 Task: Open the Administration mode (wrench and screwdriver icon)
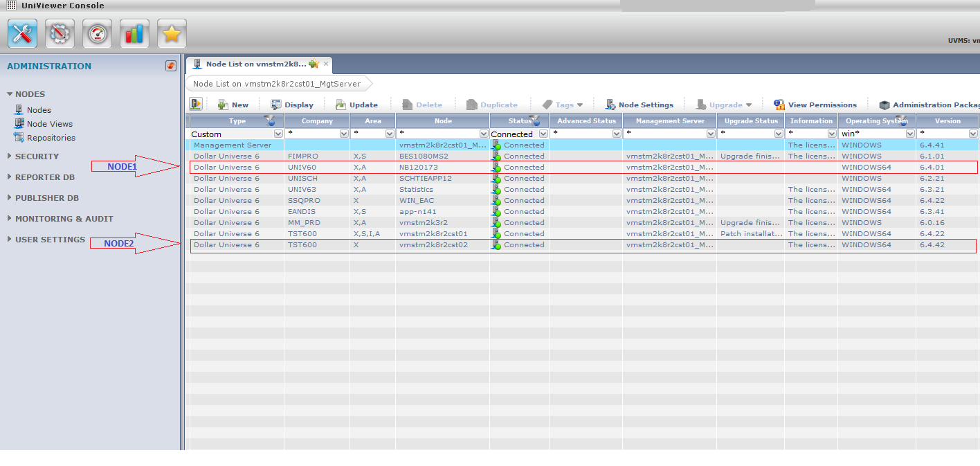tap(22, 34)
